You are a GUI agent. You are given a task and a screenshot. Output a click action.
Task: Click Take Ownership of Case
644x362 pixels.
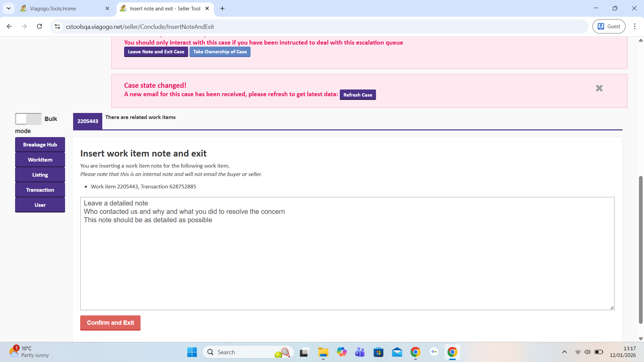220,52
